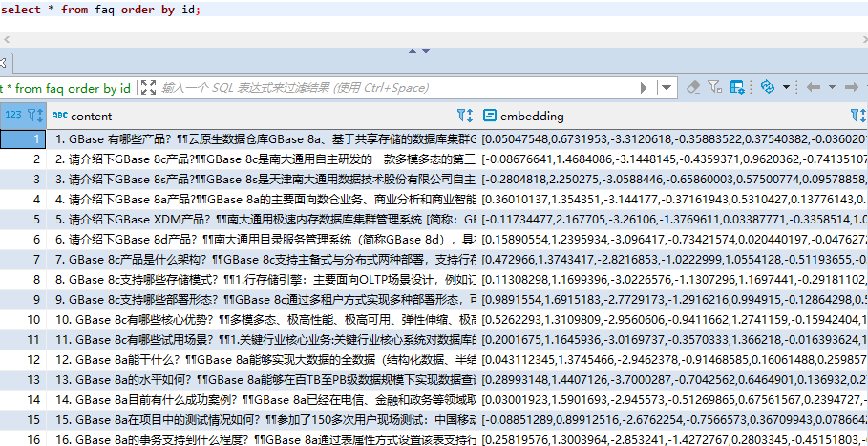Open the back history dropdown arrow

[x=832, y=88]
